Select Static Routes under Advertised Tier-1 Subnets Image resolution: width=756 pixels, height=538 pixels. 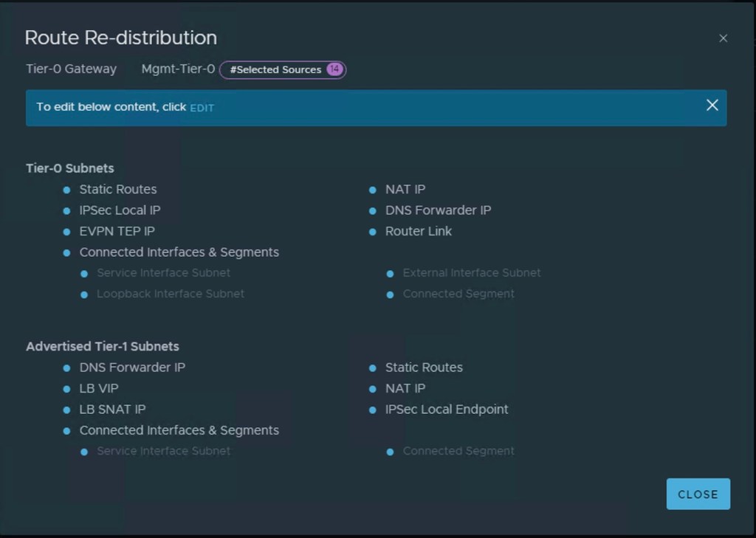click(x=424, y=368)
